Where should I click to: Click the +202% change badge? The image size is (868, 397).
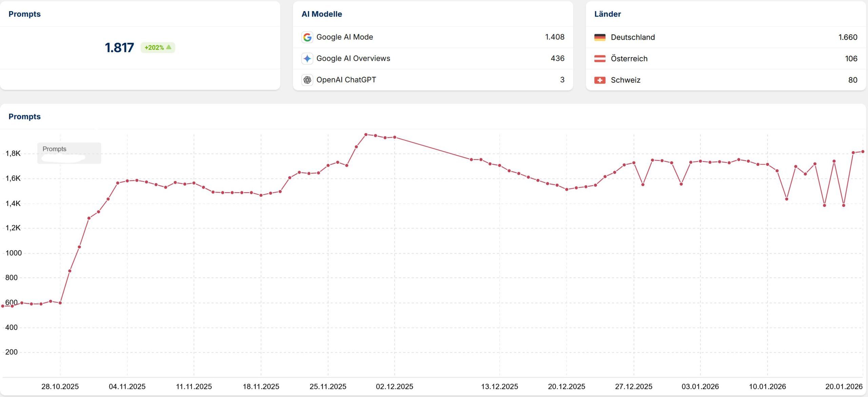[x=158, y=47]
